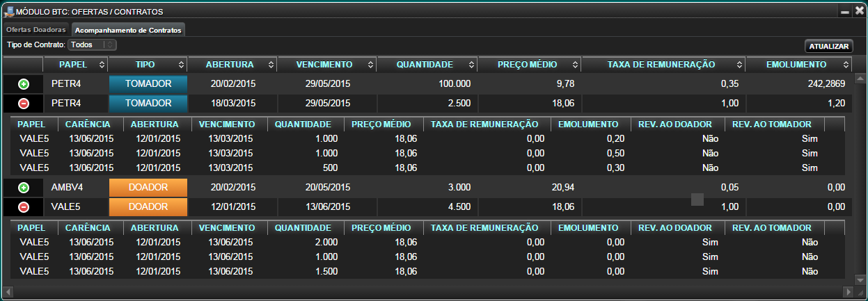Viewport: 868px width, 301px height.
Task: Click the left arrow of horizontal scrollbar
Action: (8, 291)
